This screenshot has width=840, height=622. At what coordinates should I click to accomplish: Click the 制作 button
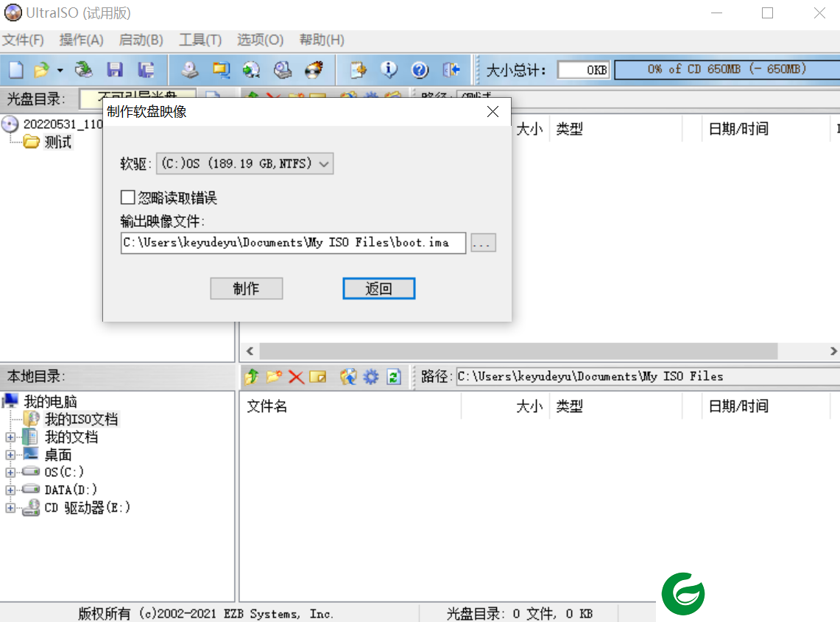pos(247,289)
